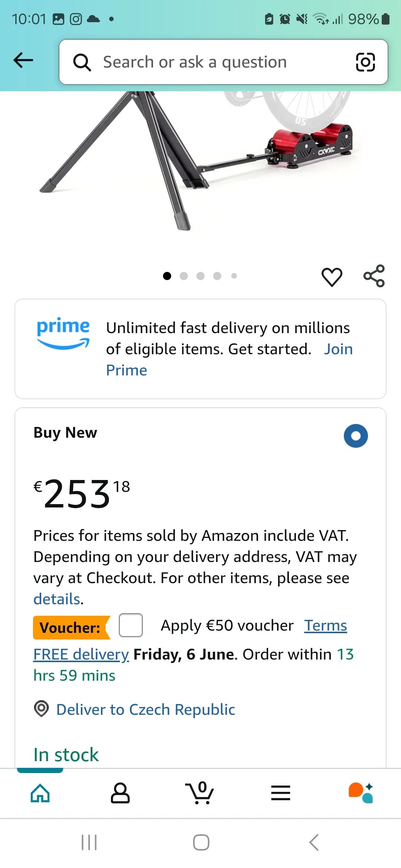Open the shopping cart
Screen dimensions: 401x868
[200, 793]
